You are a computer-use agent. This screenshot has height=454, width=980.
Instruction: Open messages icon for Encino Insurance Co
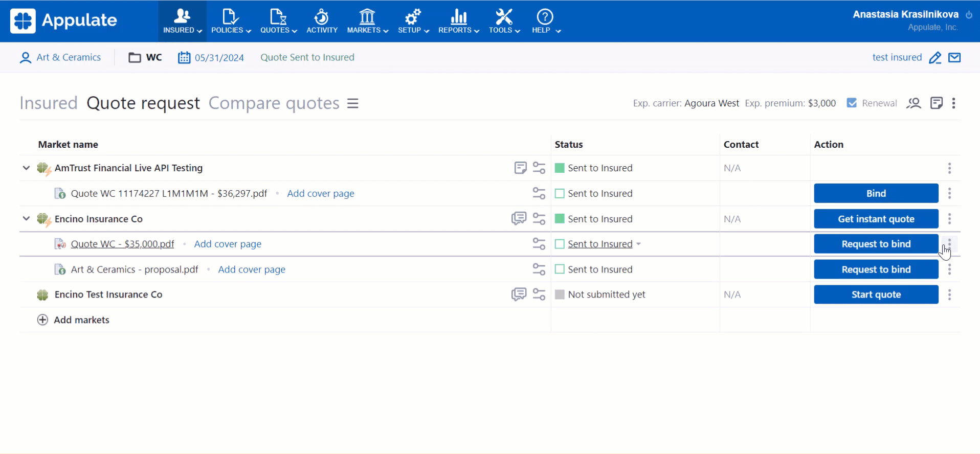519,218
